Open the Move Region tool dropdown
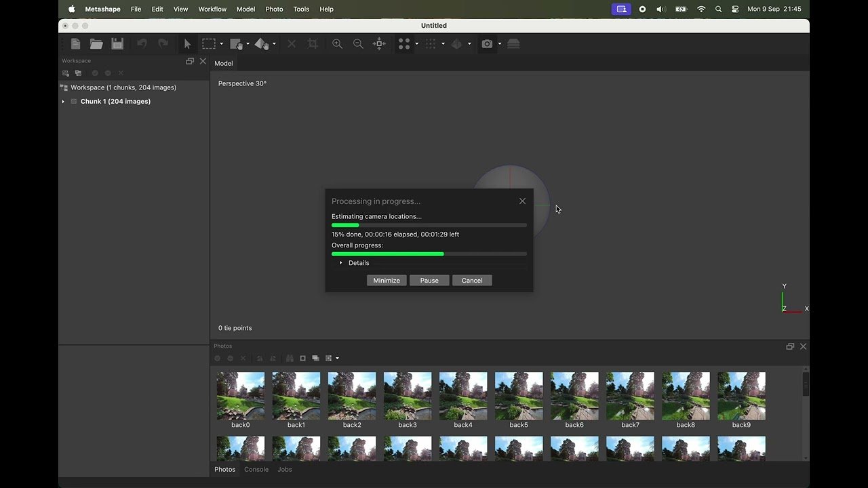The image size is (868, 488). coord(248,44)
